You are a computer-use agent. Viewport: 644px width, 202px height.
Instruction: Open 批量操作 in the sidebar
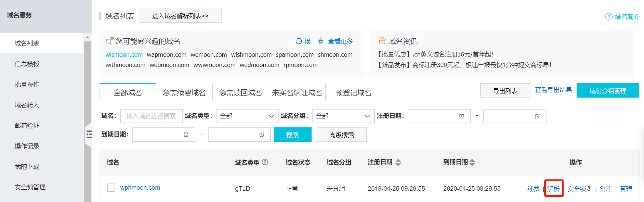(x=42, y=84)
